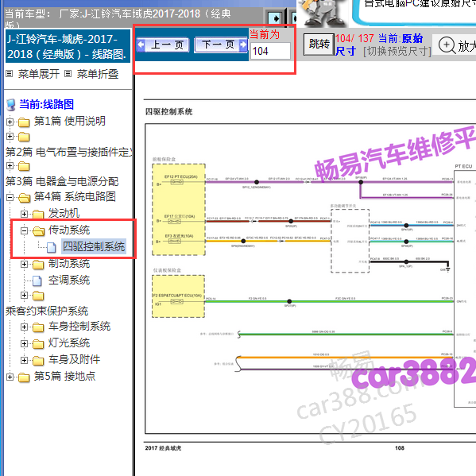476x476 pixels.
Task: Open the 发动机 tree item
Action: pyautogui.click(x=64, y=213)
